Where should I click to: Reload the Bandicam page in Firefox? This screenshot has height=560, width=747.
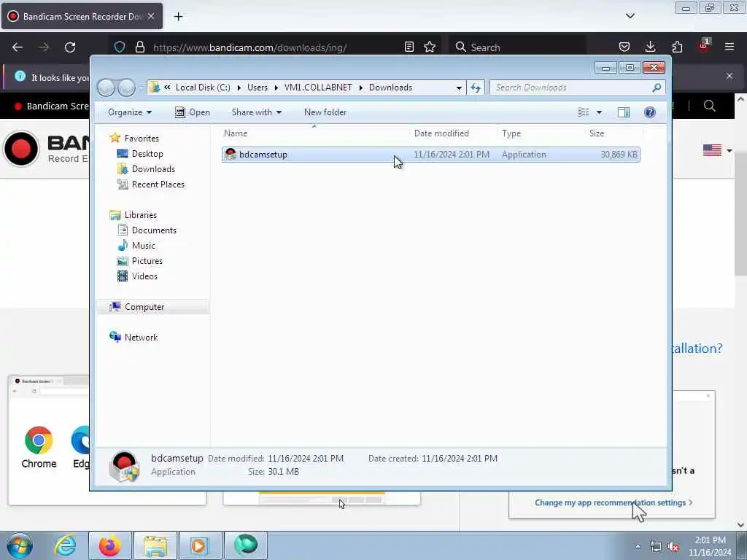click(70, 47)
